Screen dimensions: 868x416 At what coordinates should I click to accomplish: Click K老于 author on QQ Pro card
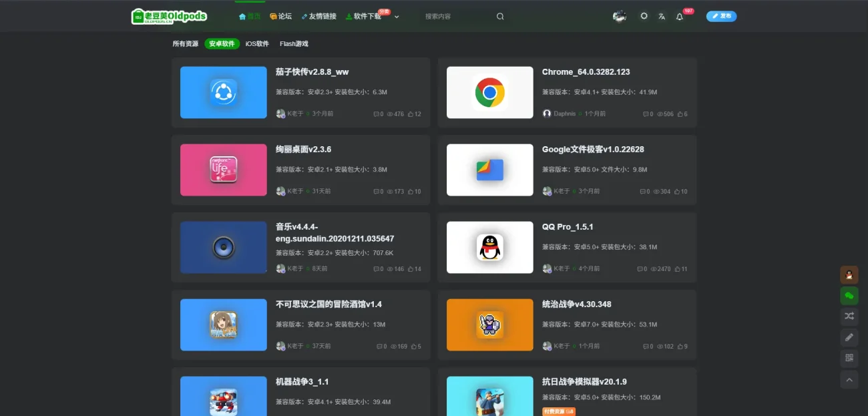[x=562, y=269]
